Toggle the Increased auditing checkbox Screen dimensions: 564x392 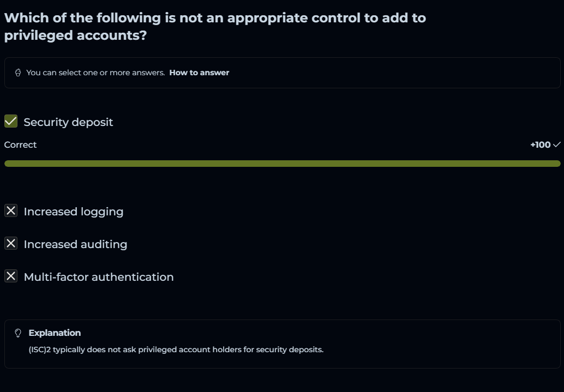tap(11, 244)
